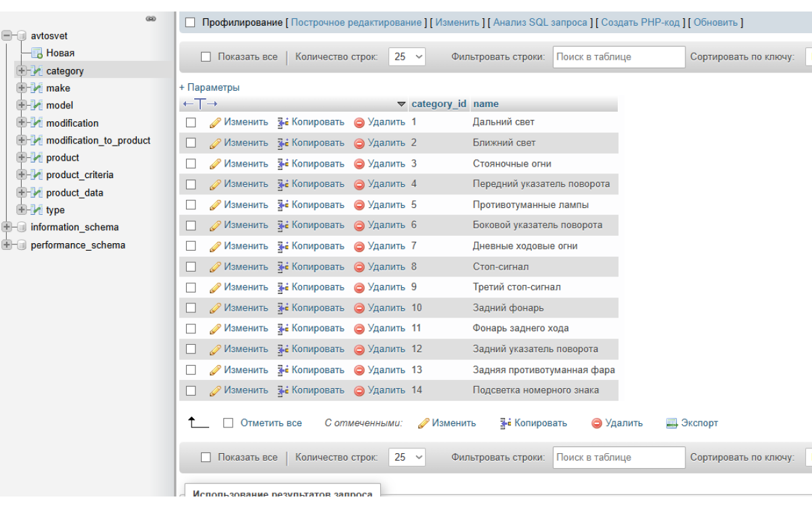Click the Экспорт icon below the table
This screenshot has height=508, width=812.
pyautogui.click(x=672, y=423)
